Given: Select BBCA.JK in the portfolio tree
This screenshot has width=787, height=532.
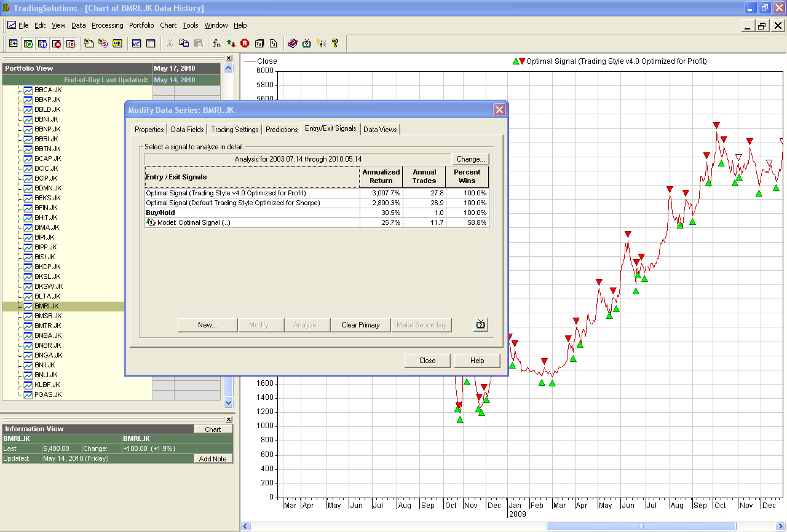Looking at the screenshot, I should (x=48, y=90).
